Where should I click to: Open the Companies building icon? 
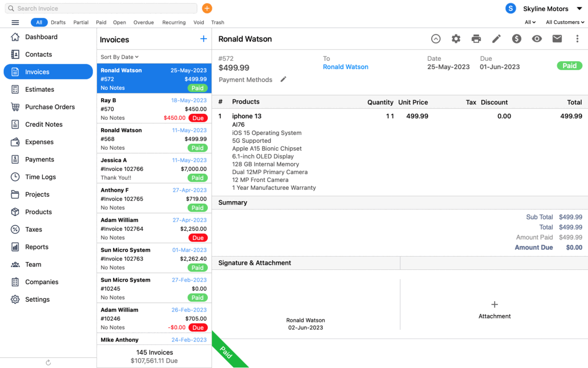[15, 282]
